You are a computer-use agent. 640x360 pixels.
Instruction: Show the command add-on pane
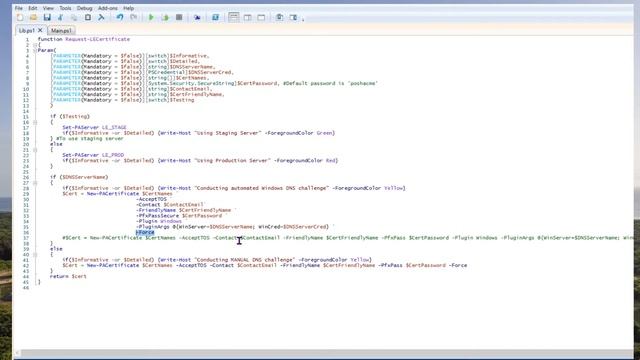click(293, 18)
